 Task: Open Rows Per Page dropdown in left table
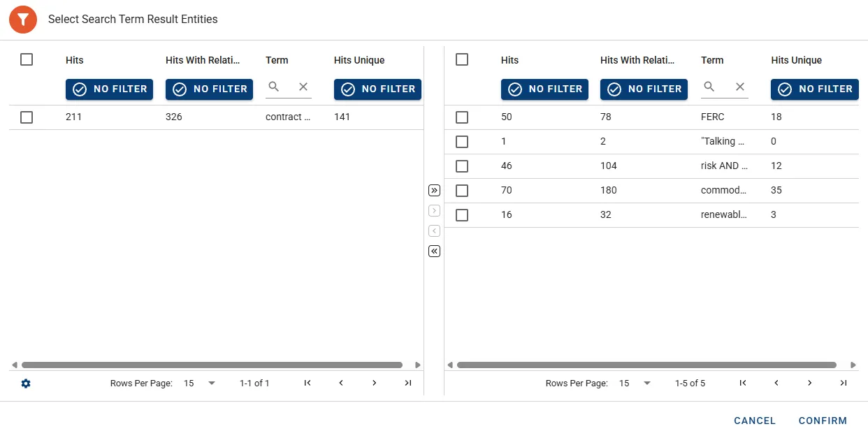tap(200, 383)
